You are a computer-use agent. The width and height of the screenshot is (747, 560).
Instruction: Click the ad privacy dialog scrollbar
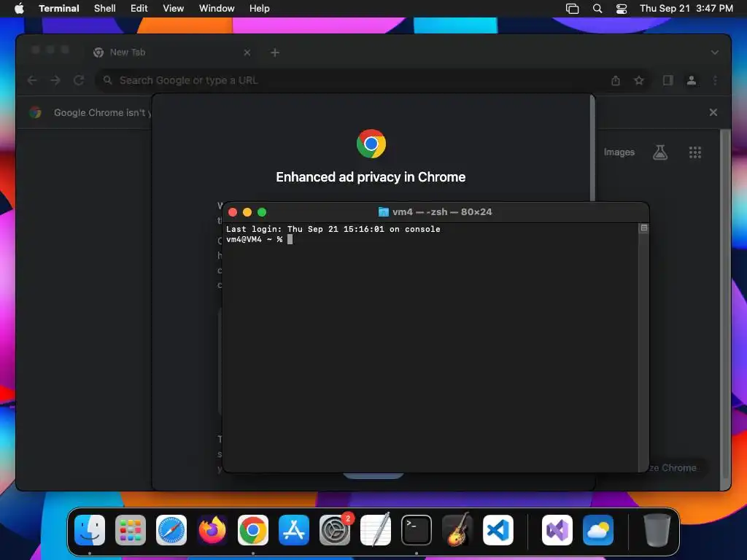(x=592, y=147)
